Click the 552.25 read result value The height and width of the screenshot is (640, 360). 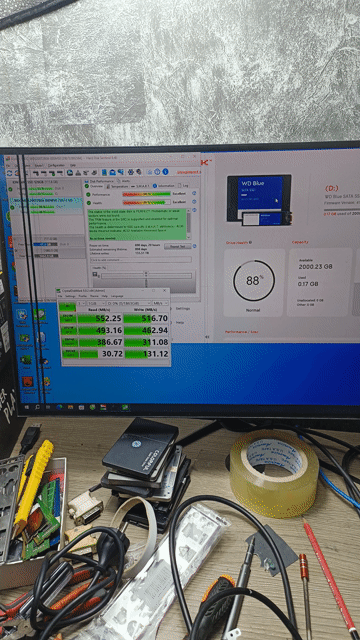click(109, 318)
